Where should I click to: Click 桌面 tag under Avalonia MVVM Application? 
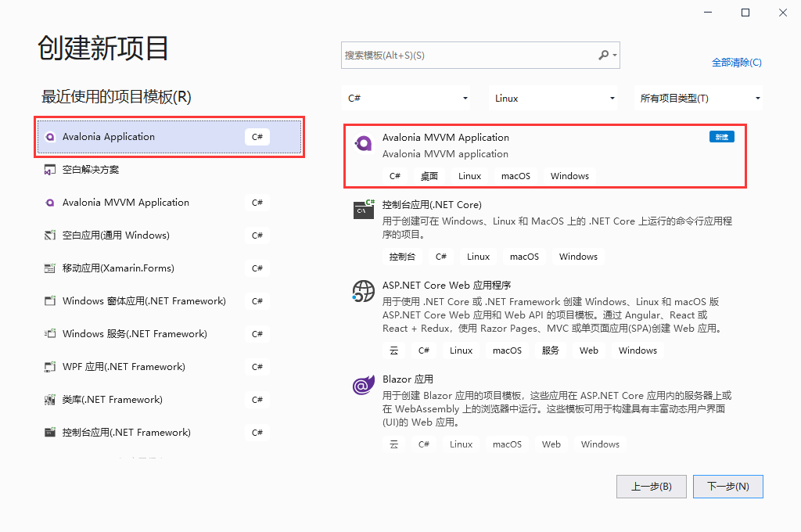429,176
